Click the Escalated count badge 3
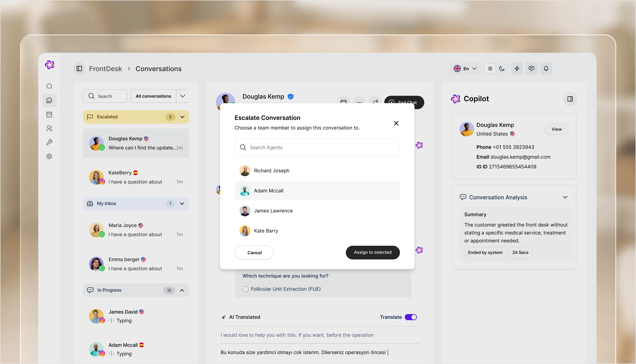The height and width of the screenshot is (364, 636). (170, 117)
